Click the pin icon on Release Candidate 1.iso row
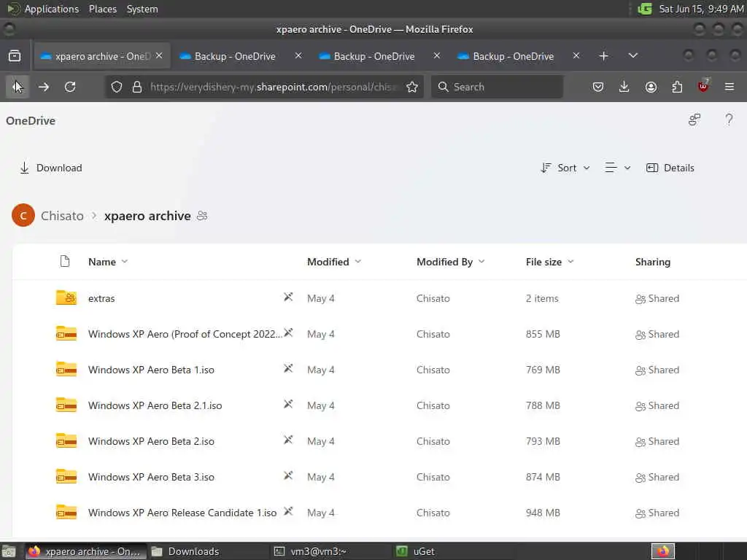 click(x=288, y=511)
